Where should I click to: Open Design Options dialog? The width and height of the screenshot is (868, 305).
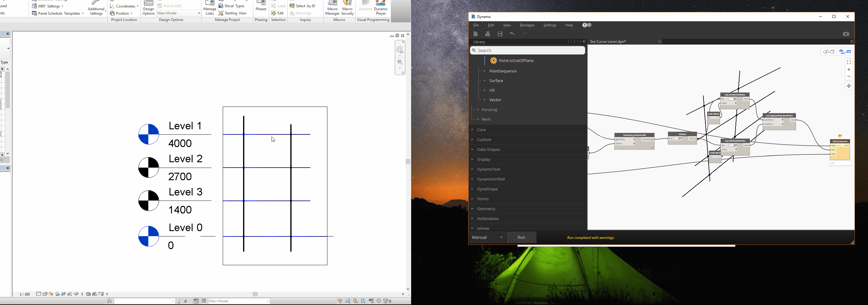(x=149, y=8)
